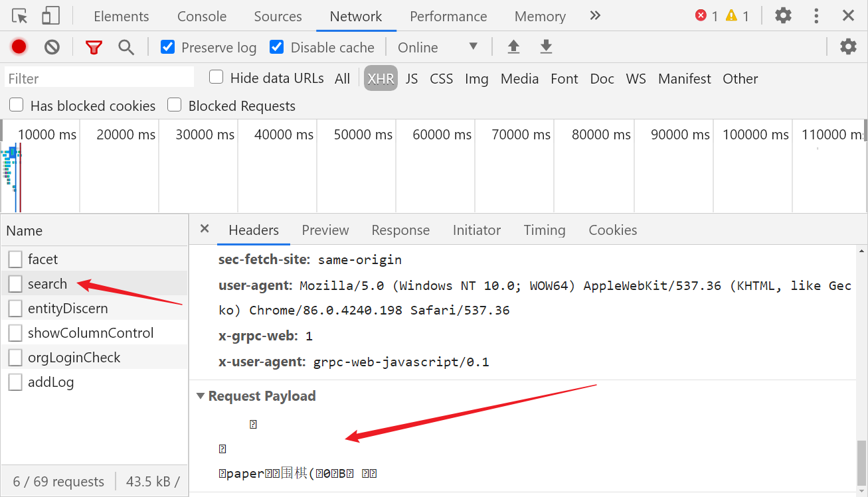
Task: Click the details pane vertical scrollbar thumb
Action: (x=861, y=462)
